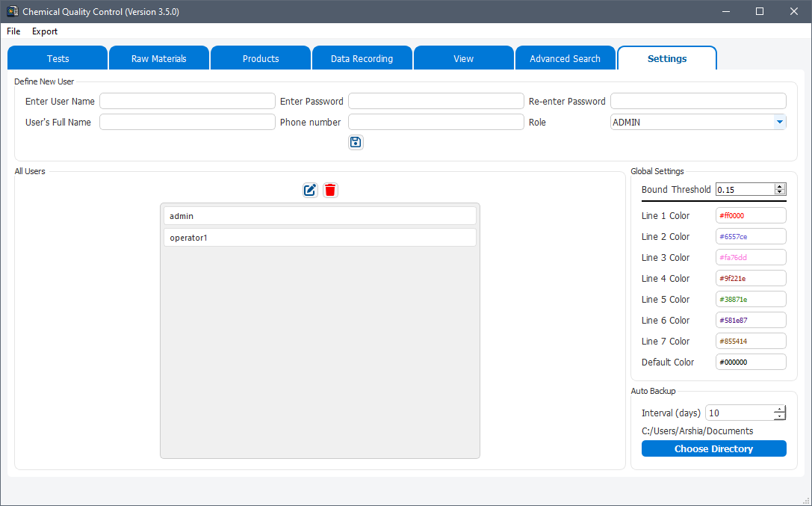
Task: Click the application icon in the title bar
Action: coord(11,11)
